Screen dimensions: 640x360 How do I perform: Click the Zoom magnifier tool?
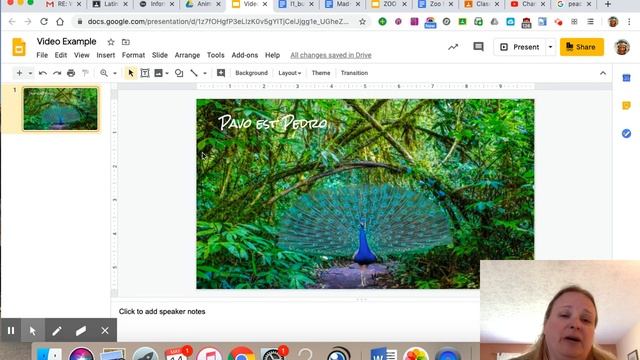104,73
